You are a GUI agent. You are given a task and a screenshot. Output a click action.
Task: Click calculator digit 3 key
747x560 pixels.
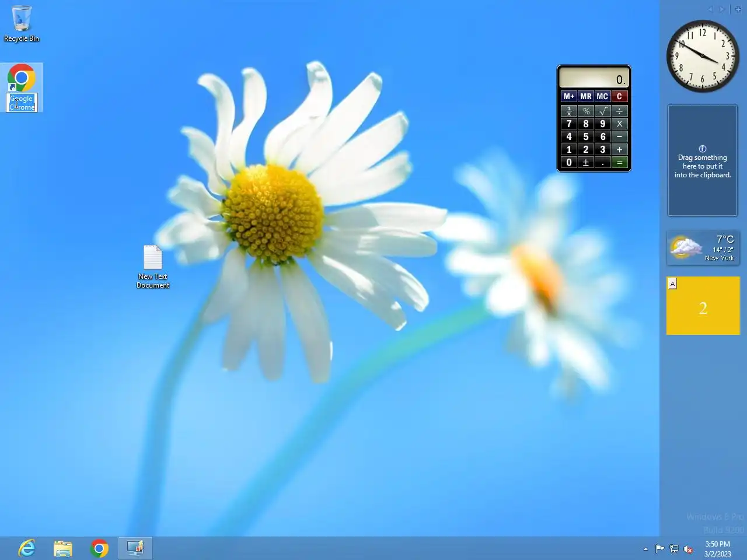click(603, 149)
